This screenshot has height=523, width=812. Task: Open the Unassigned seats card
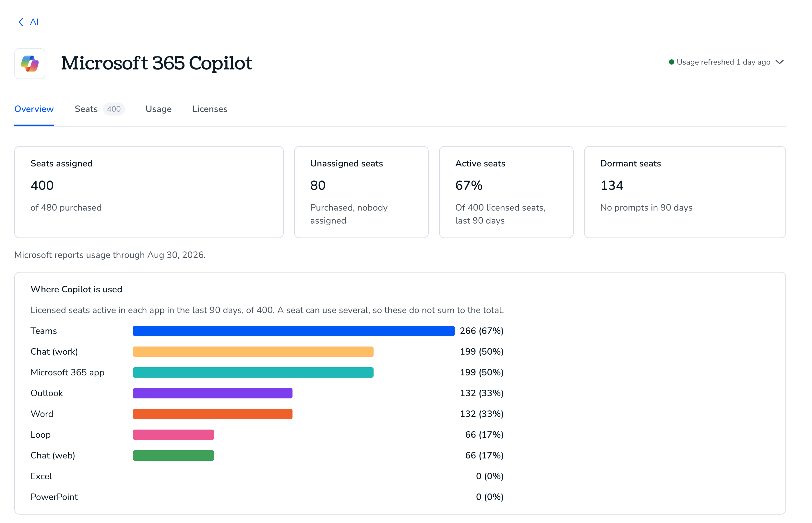pos(361,192)
